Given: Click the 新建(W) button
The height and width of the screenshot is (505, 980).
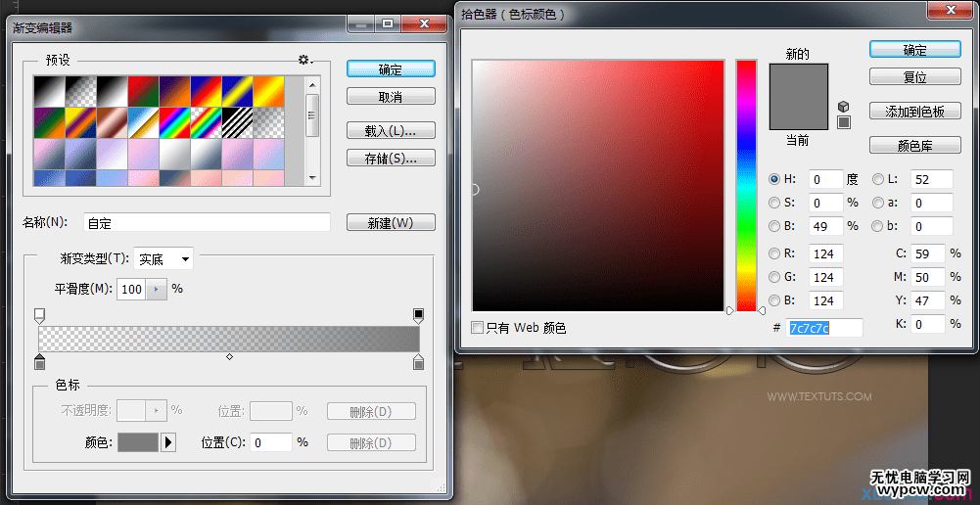Looking at the screenshot, I should pos(391,222).
